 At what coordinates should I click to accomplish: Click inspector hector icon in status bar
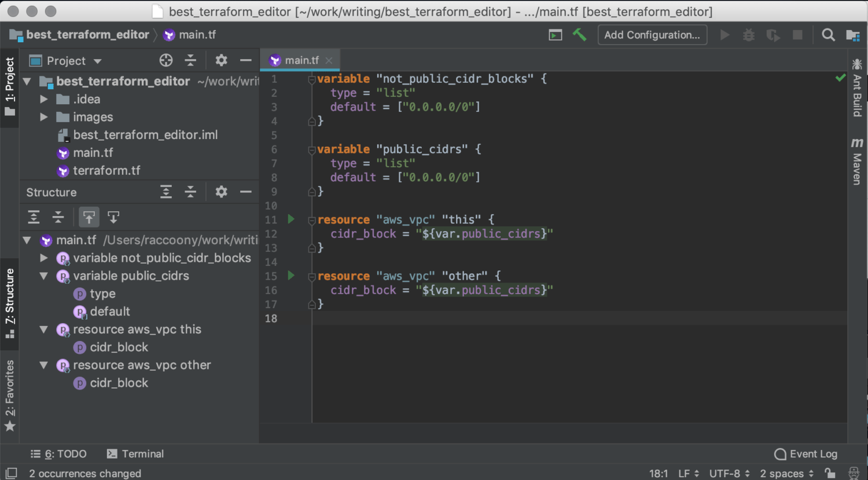point(854,472)
